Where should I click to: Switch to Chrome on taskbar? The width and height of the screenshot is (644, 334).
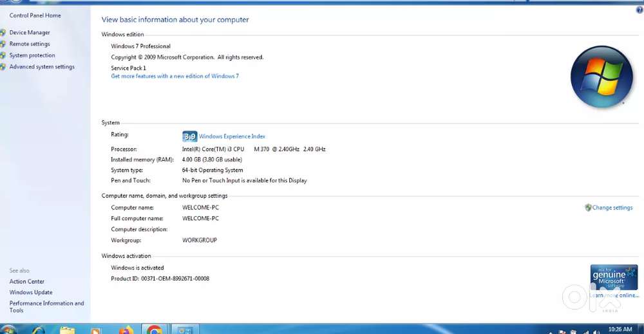[155, 330]
